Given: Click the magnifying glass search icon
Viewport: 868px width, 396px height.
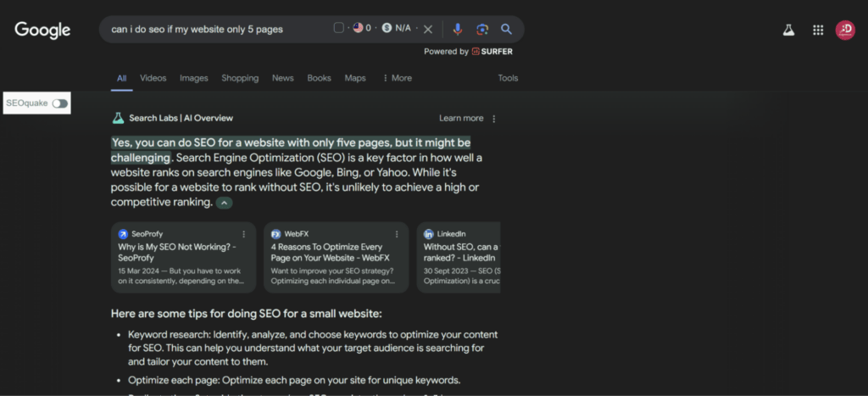Looking at the screenshot, I should tap(506, 30).
